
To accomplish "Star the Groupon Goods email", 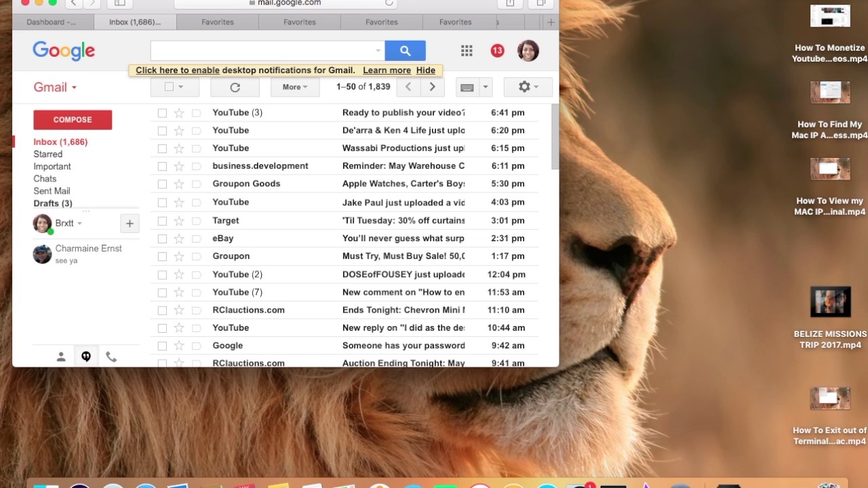I will click(x=179, y=184).
